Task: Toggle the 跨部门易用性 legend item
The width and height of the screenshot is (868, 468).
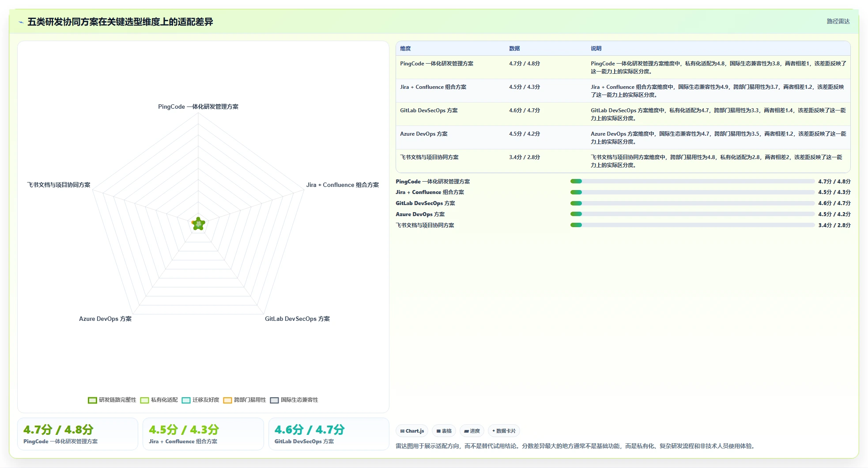Action: click(x=245, y=400)
